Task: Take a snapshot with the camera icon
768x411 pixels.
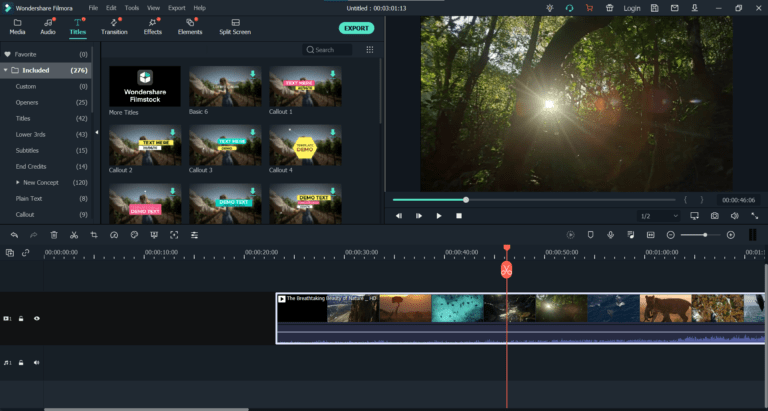Action: (715, 216)
